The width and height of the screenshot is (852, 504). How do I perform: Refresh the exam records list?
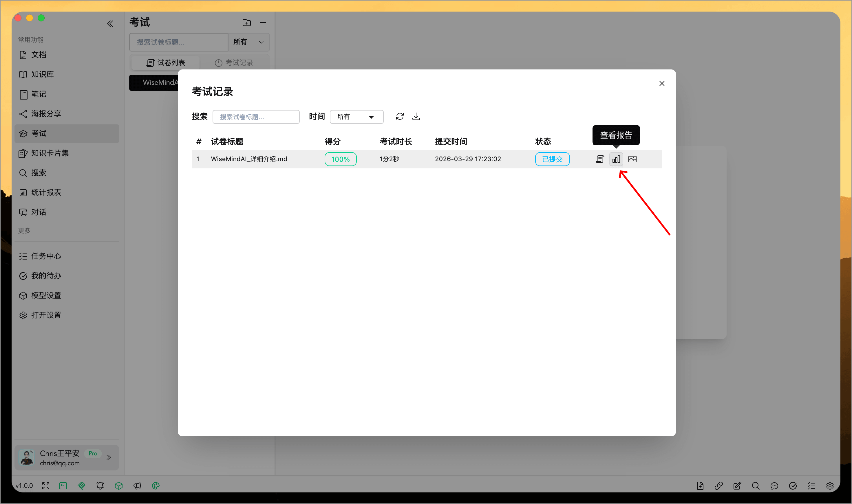point(400,117)
